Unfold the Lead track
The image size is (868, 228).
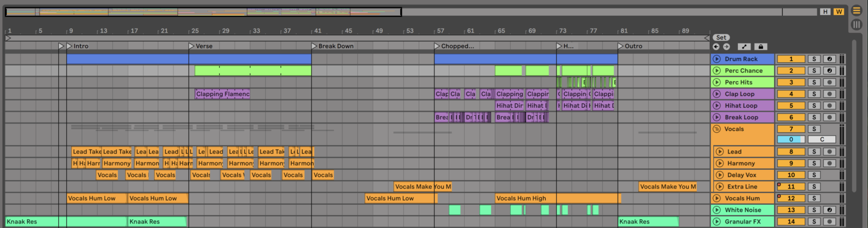pyautogui.click(x=719, y=152)
